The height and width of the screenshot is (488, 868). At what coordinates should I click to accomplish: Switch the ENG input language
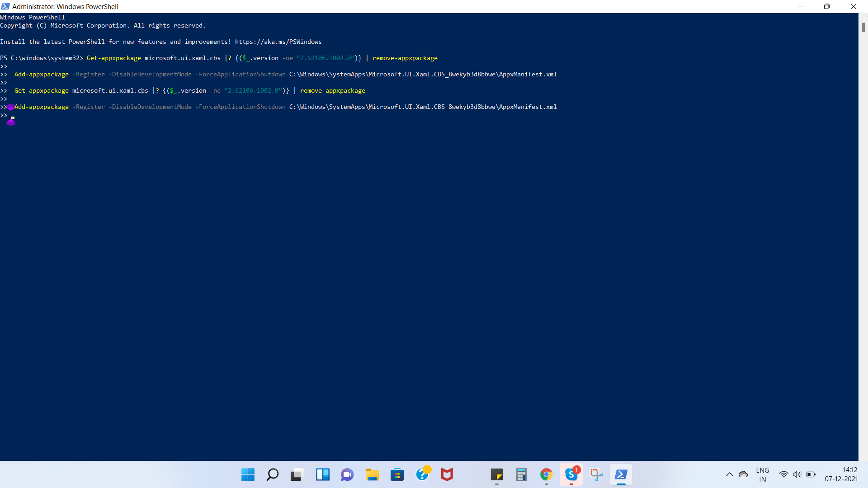763,474
